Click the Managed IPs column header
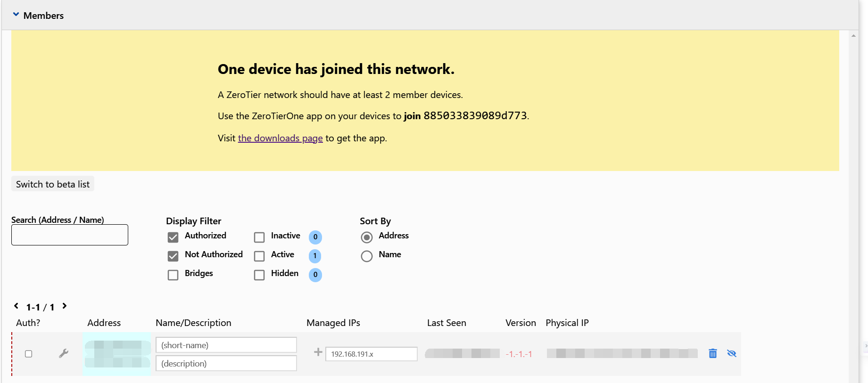Screen dimensions: 868x383 333,323
